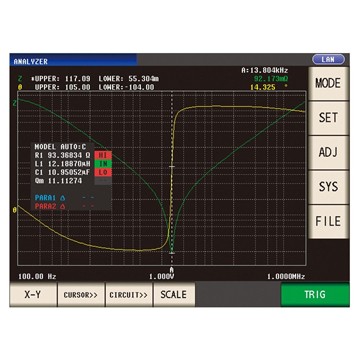The height and width of the screenshot is (360, 360).
Task: Select the MODEL AUTO:C text
Action: [60, 146]
